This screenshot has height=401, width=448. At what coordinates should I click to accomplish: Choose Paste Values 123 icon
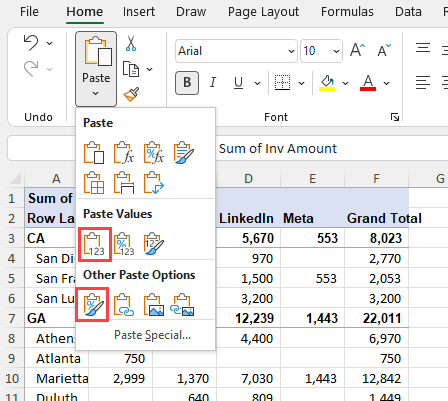point(94,244)
